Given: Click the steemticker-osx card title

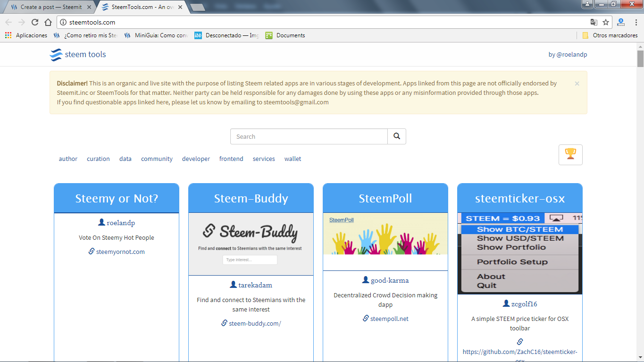Looking at the screenshot, I should coord(520,199).
